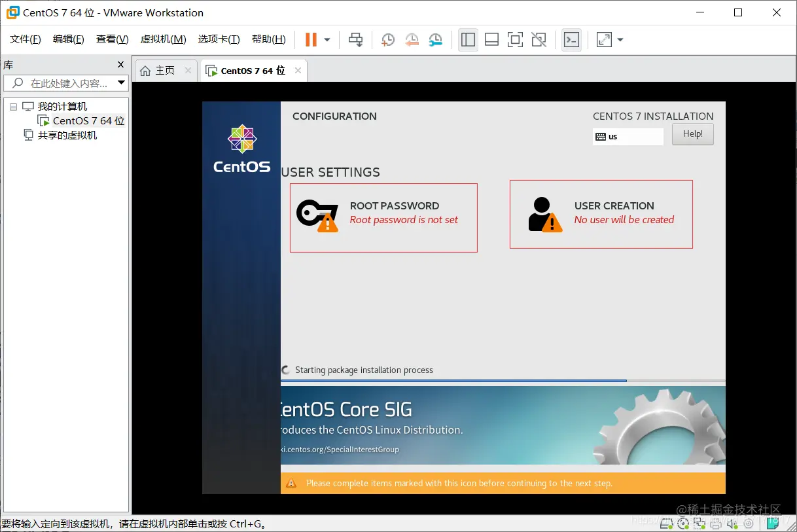
Task: Toggle Unity mode icon in the toolbar
Action: [539, 40]
